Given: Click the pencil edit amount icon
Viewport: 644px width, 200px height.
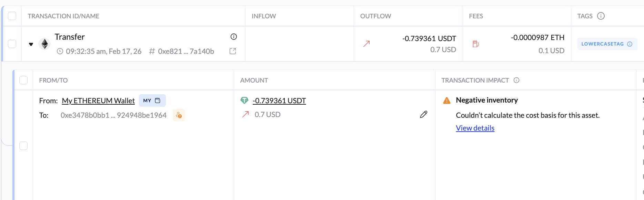Looking at the screenshot, I should click(x=424, y=114).
